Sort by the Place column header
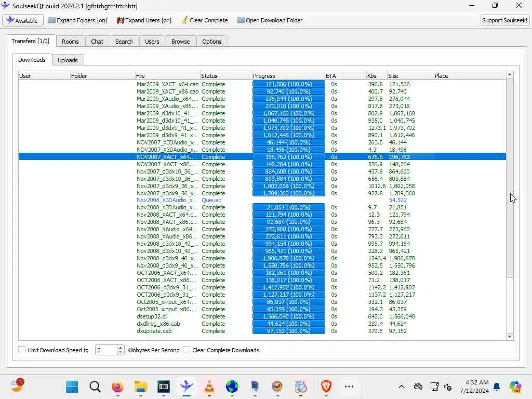Image resolution: width=532 pixels, height=399 pixels. pyautogui.click(x=470, y=76)
